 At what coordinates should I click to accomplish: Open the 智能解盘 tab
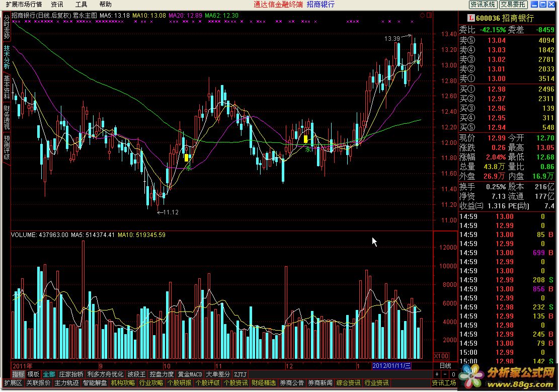[x=95, y=383]
